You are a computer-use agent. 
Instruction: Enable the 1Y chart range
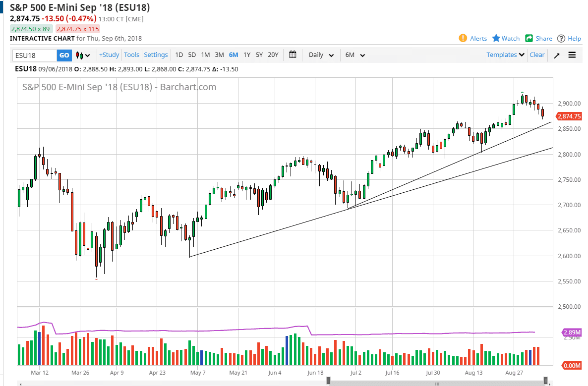pos(247,55)
